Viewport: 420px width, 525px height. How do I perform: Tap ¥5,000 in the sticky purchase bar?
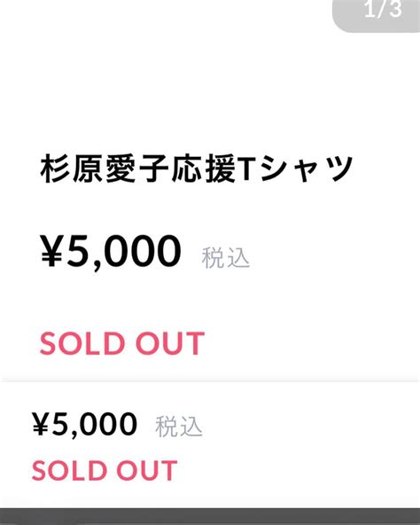[x=85, y=425]
